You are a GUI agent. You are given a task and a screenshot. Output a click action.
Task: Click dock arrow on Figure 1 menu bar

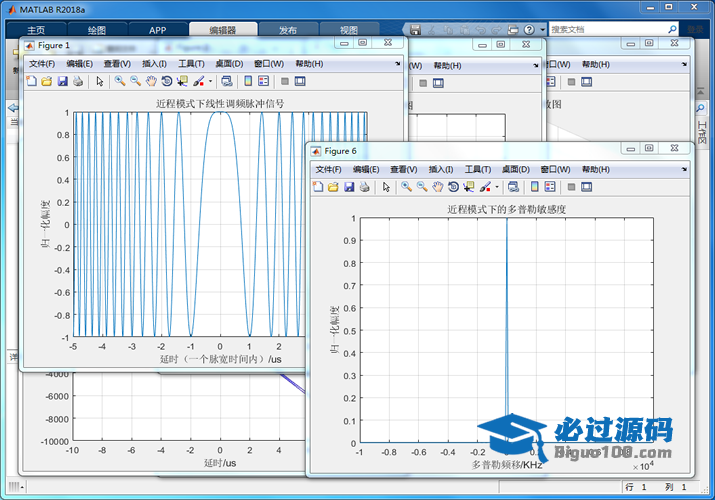coord(398,64)
